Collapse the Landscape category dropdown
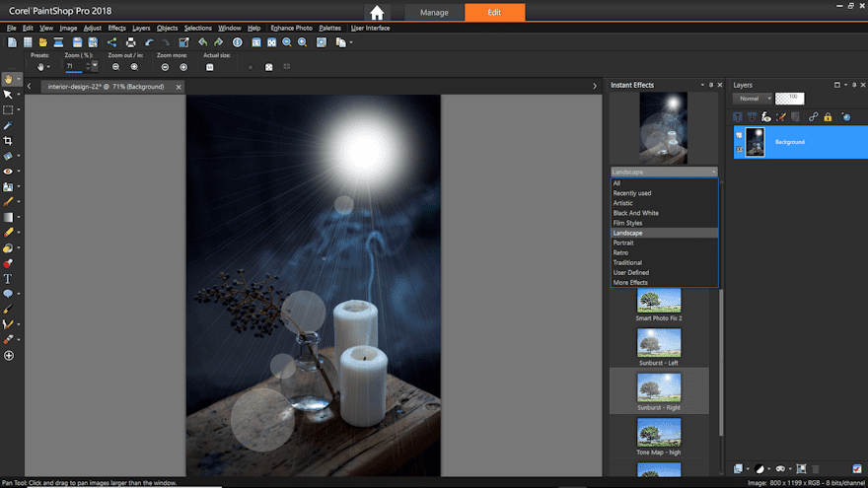 [714, 172]
